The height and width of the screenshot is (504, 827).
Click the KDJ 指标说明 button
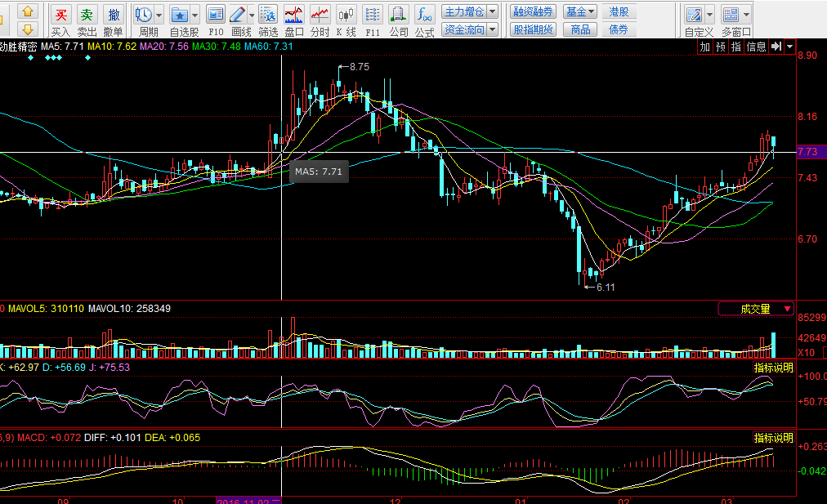pos(774,368)
